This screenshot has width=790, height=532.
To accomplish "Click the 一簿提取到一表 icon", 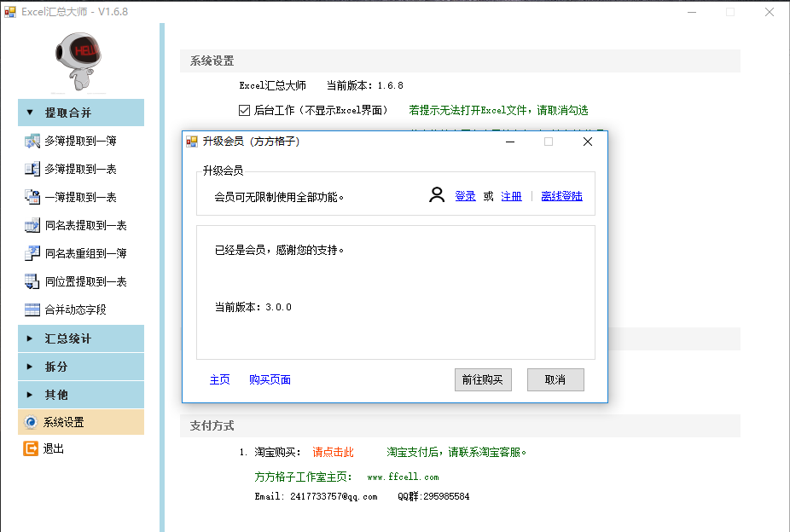I will click(x=32, y=197).
